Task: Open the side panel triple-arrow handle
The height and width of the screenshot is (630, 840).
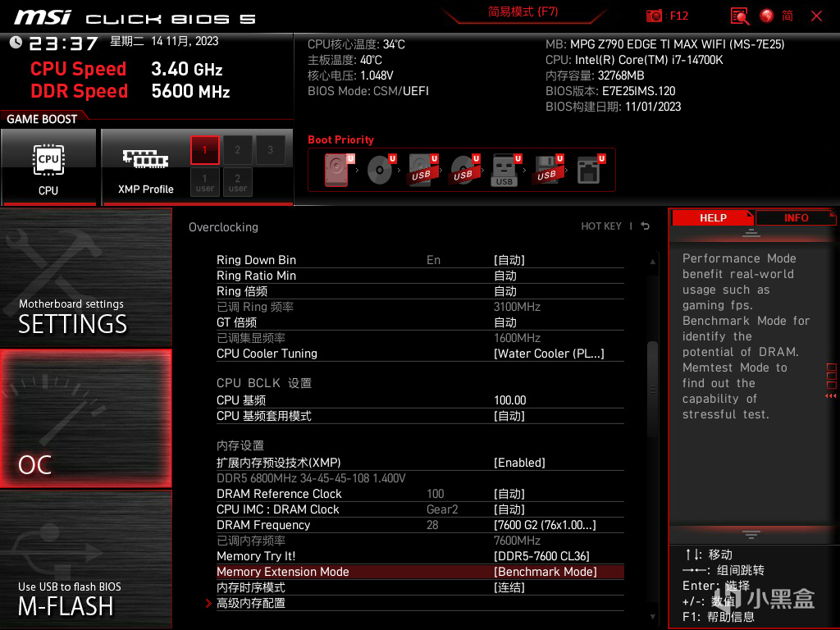Action: tap(831, 395)
